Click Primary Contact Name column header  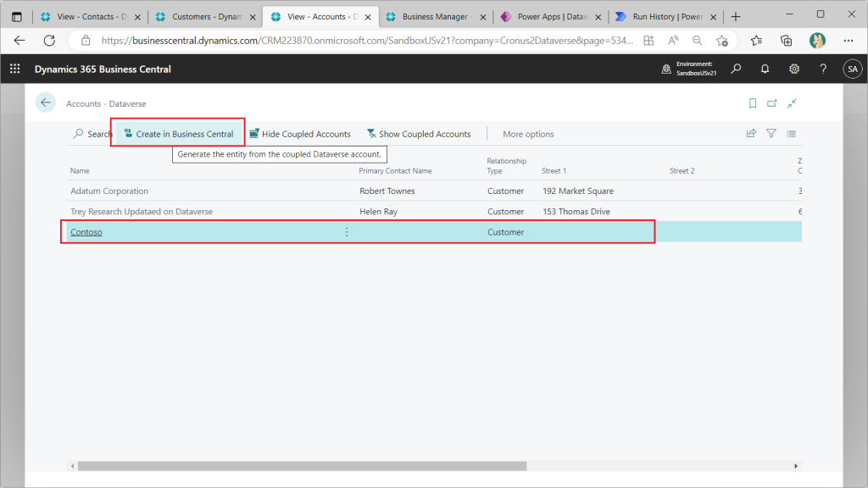click(x=395, y=171)
